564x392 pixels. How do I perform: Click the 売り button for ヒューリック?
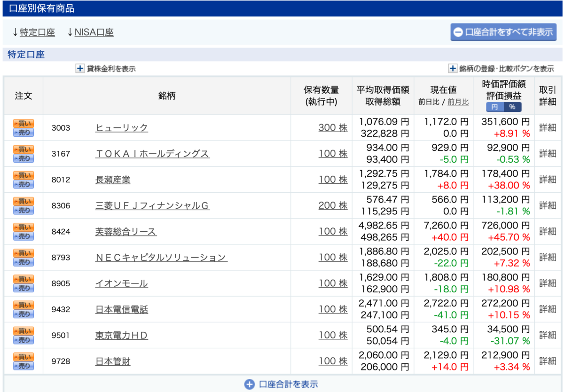tap(23, 132)
